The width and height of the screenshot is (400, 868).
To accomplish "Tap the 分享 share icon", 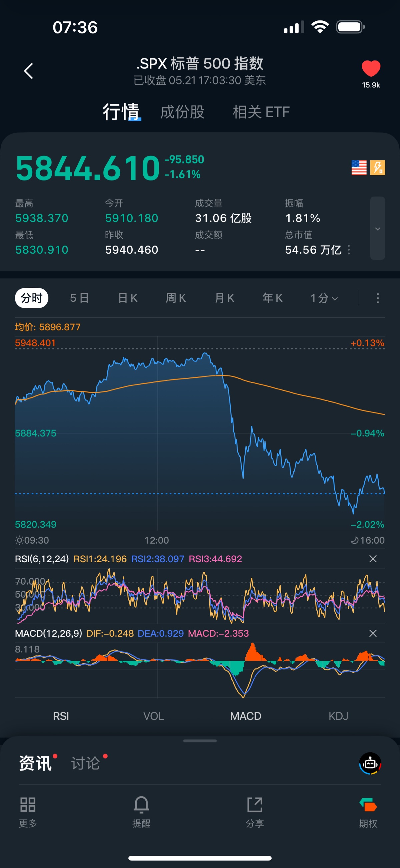I will click(255, 812).
